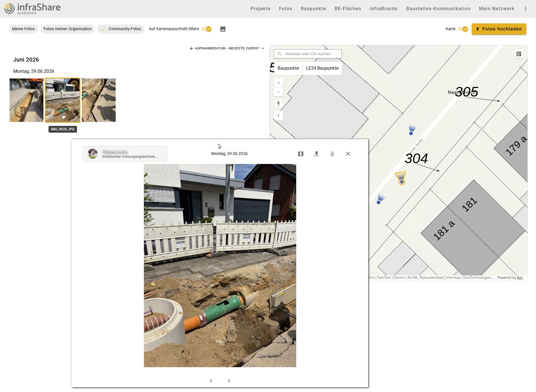Open Baustellen-Kommunikation navigation item

tap(438, 9)
